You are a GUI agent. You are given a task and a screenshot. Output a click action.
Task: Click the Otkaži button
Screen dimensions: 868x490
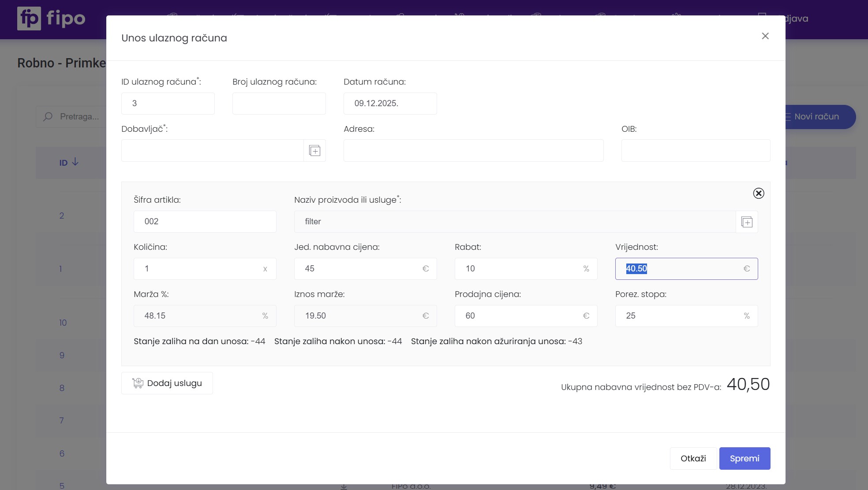point(693,458)
